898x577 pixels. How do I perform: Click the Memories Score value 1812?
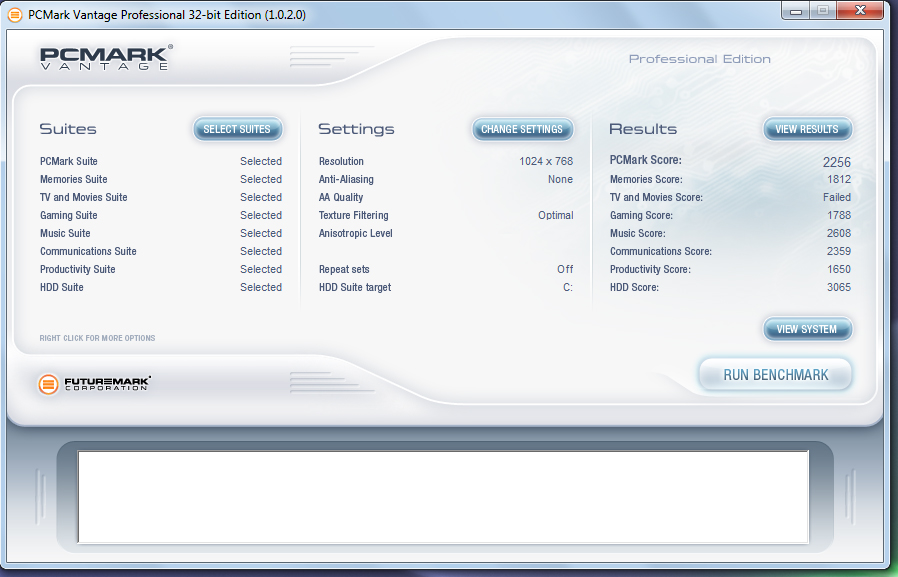tap(839, 179)
